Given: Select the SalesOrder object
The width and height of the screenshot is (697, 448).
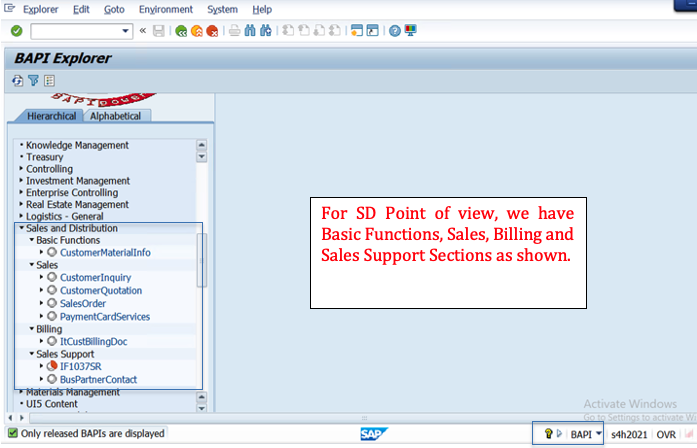Looking at the screenshot, I should tap(83, 303).
